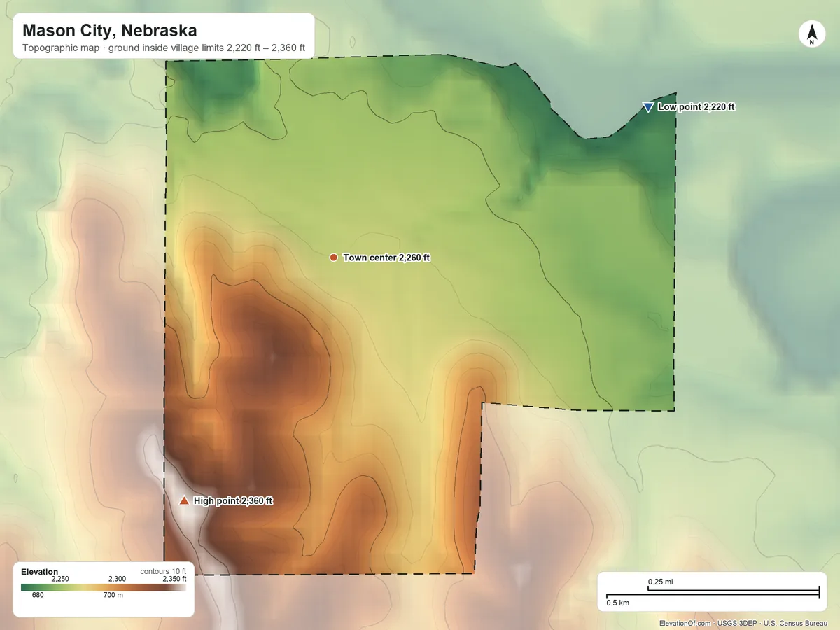This screenshot has width=840, height=630.
Task: Click the scale bar line
Action: pyautogui.click(x=713, y=594)
